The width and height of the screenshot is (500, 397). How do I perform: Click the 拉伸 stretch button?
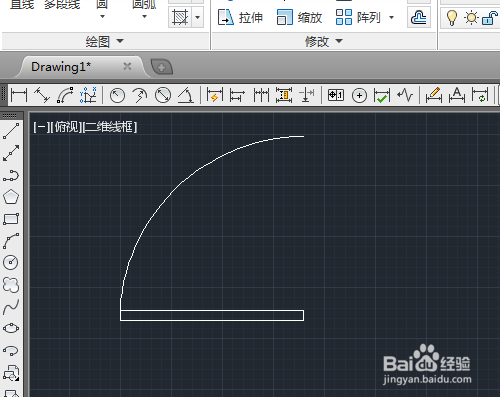tap(240, 17)
